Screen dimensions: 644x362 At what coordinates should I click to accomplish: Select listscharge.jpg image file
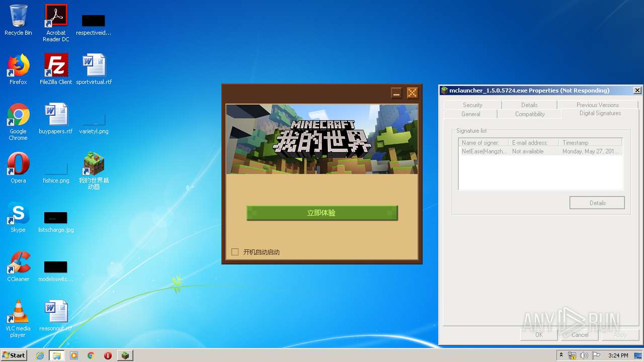click(x=56, y=222)
